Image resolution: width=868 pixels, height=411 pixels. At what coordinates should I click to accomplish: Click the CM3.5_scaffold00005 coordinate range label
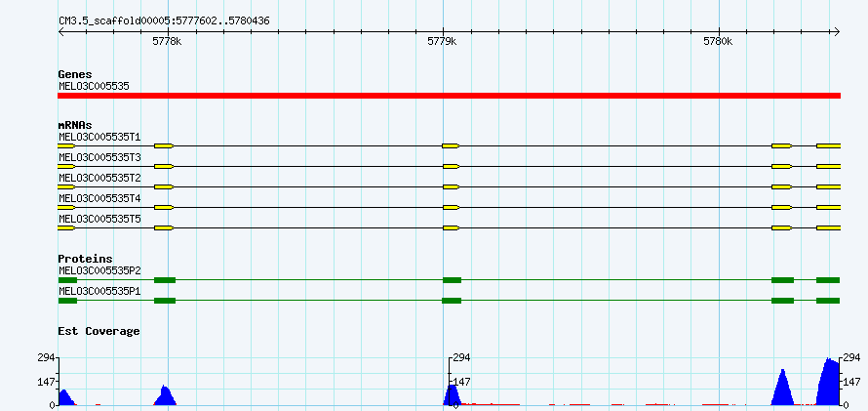pyautogui.click(x=164, y=21)
